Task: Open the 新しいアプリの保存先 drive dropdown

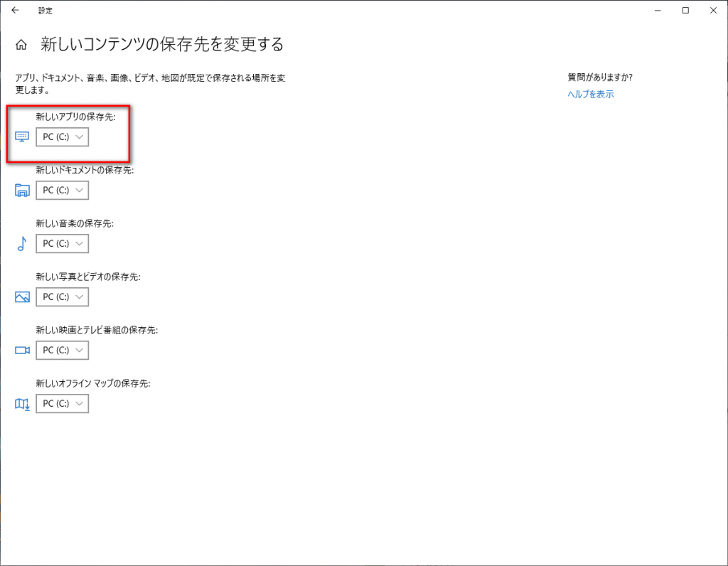Action: click(x=63, y=137)
